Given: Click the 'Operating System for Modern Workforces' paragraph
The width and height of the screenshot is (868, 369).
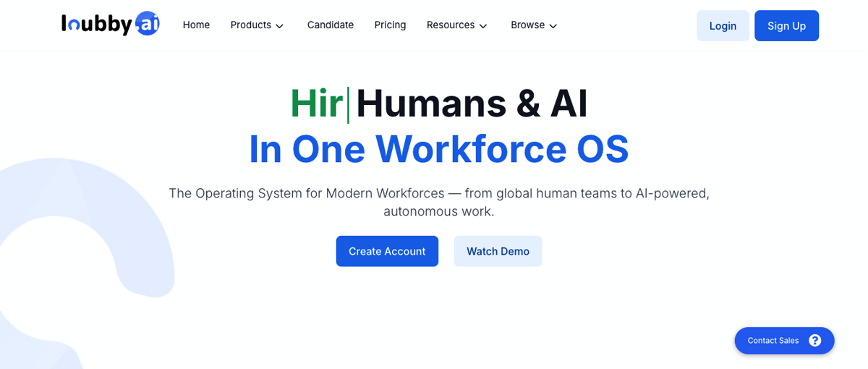Looking at the screenshot, I should click(x=438, y=202).
